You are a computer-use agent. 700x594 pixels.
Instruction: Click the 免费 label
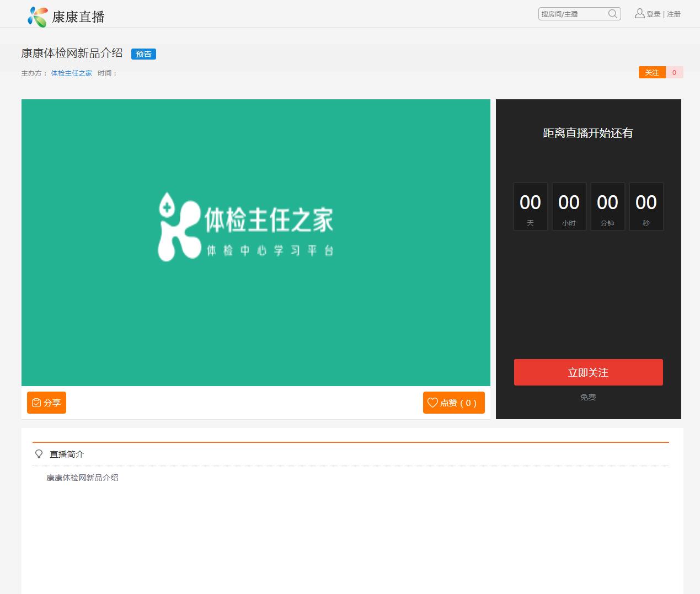[x=588, y=397]
